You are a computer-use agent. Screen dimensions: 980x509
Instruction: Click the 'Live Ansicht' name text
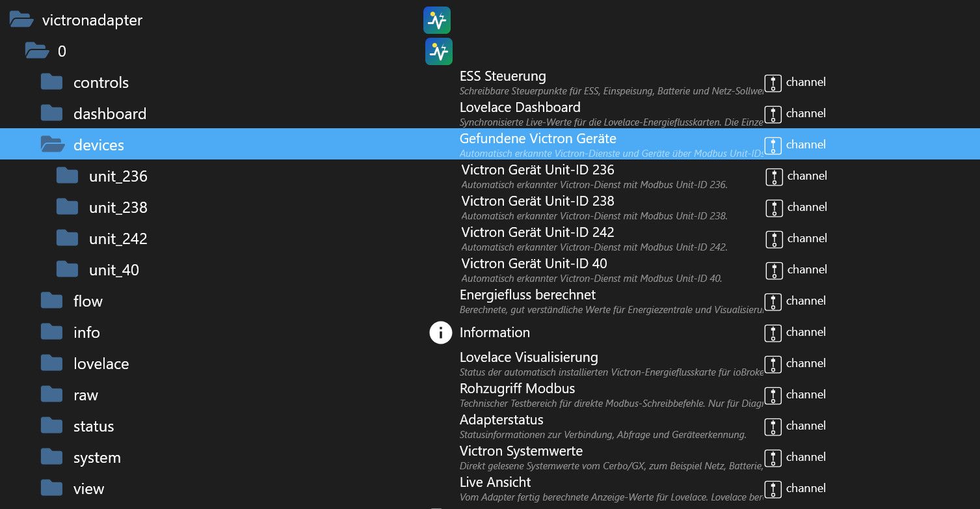click(x=496, y=482)
